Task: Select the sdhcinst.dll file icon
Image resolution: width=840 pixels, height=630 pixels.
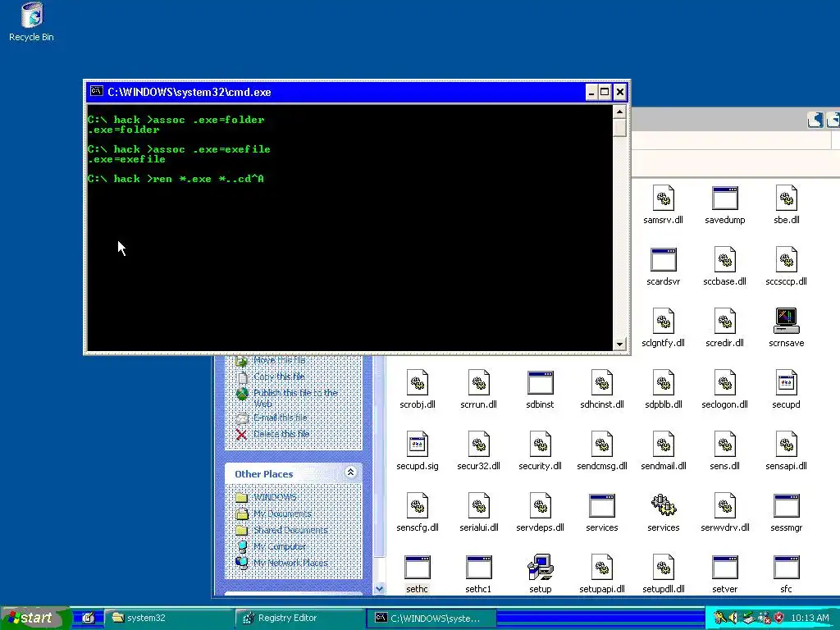Action: point(602,383)
